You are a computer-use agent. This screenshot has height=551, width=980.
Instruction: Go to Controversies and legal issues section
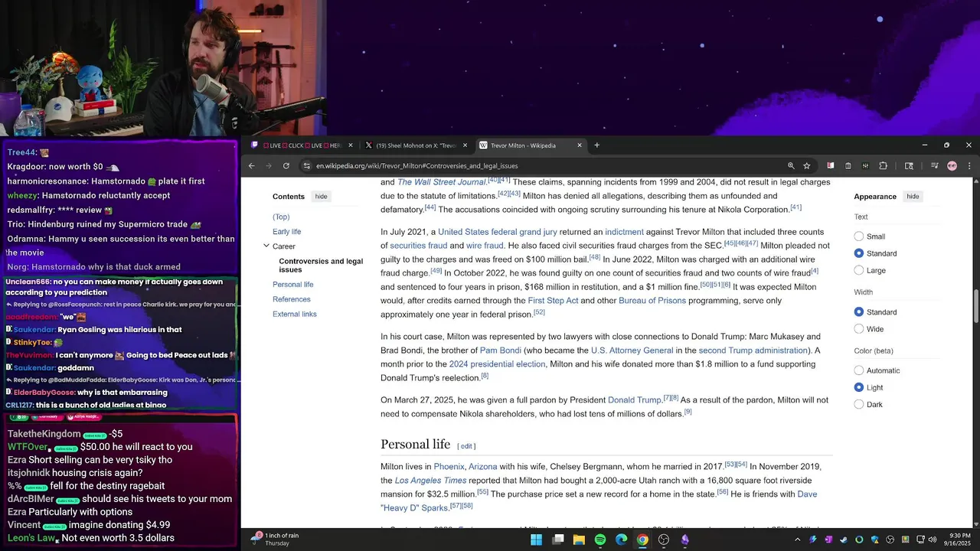(x=321, y=266)
